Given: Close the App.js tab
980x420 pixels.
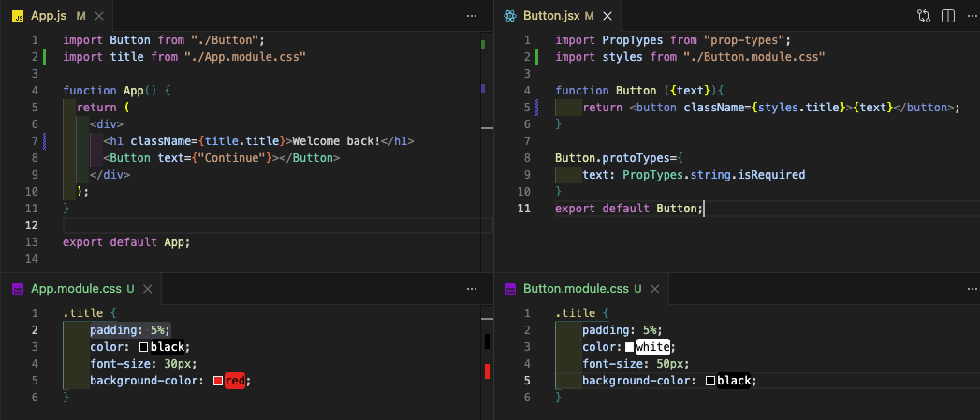Looking at the screenshot, I should click(x=100, y=16).
